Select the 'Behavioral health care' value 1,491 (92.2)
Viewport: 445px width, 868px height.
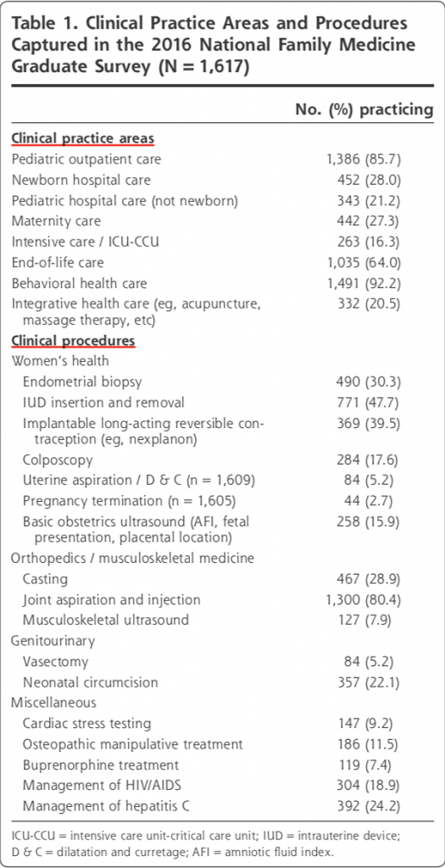click(x=364, y=283)
